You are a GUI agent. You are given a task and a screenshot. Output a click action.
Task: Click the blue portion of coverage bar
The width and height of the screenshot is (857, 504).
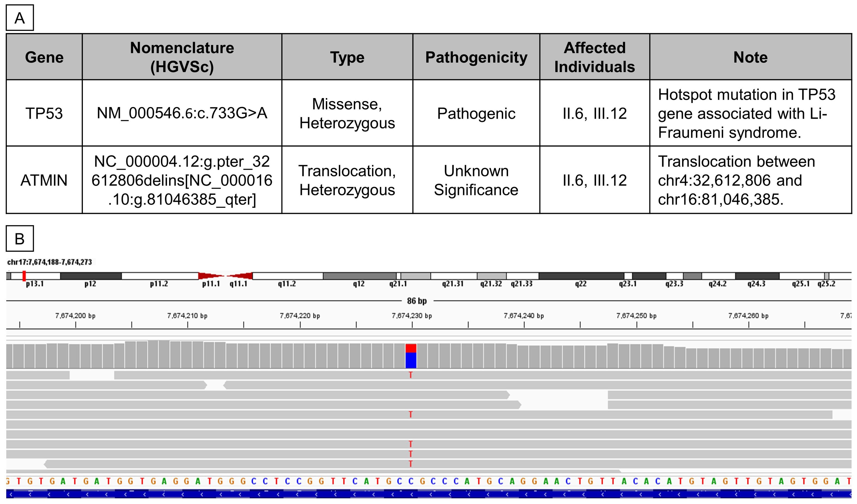411,360
